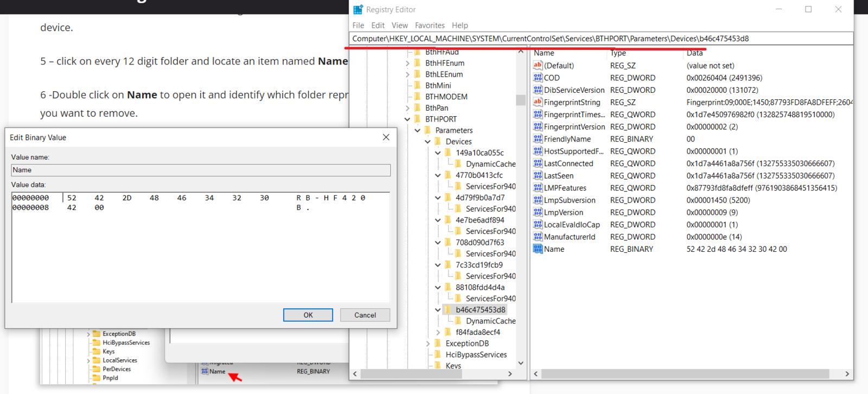Expand the BthHFEnum tree node
The width and height of the screenshot is (868, 394).
(407, 63)
